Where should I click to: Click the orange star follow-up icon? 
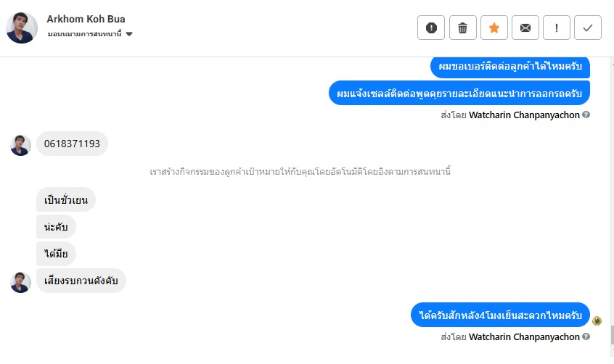(494, 28)
